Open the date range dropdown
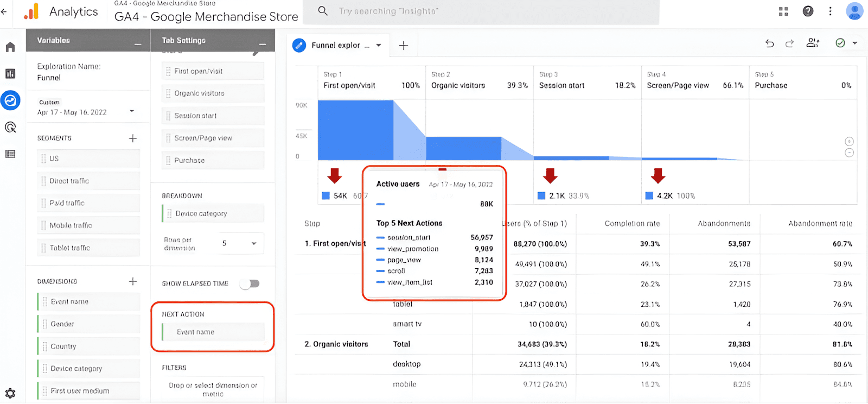The height and width of the screenshot is (404, 868). click(132, 111)
